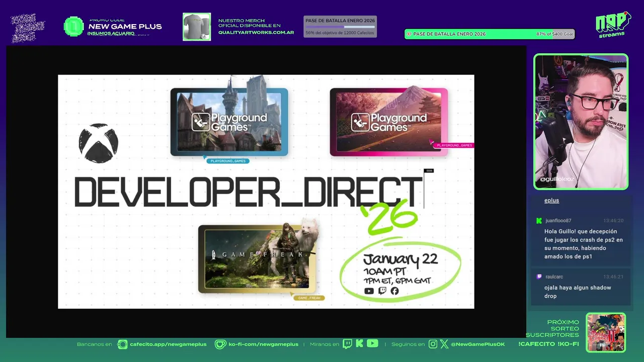Image resolution: width=644 pixels, height=362 pixels.
Task: Click the 'Hola Guillo!' chat message
Action: point(584,244)
